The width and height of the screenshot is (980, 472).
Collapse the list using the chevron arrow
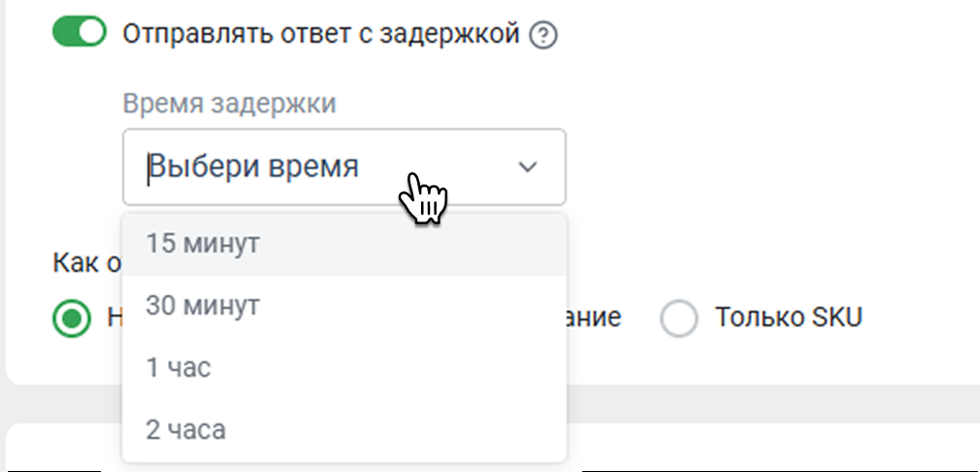pos(528,167)
